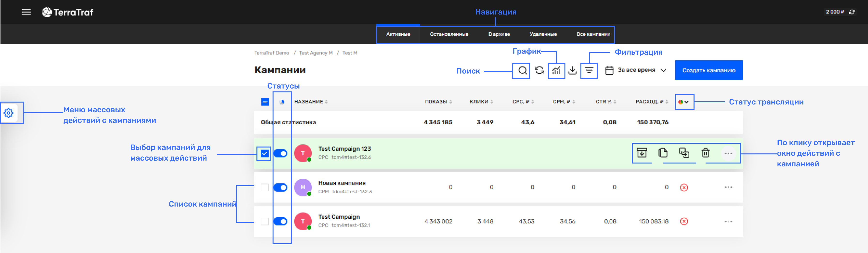Sort by ПОКАЗЫ column

coord(438,102)
